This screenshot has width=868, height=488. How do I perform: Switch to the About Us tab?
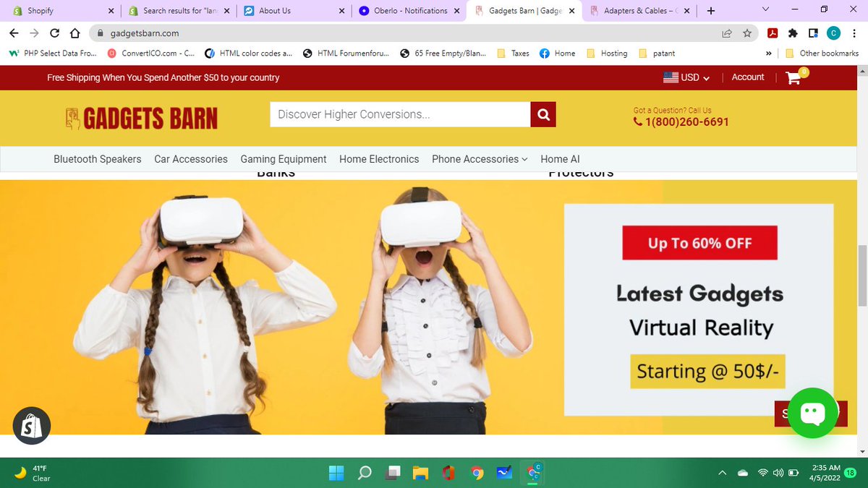point(294,11)
